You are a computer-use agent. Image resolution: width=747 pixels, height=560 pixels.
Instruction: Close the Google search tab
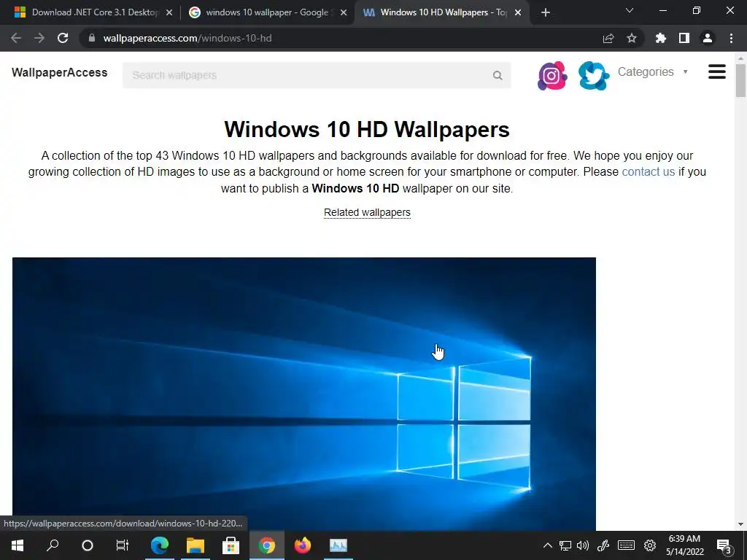(x=344, y=12)
